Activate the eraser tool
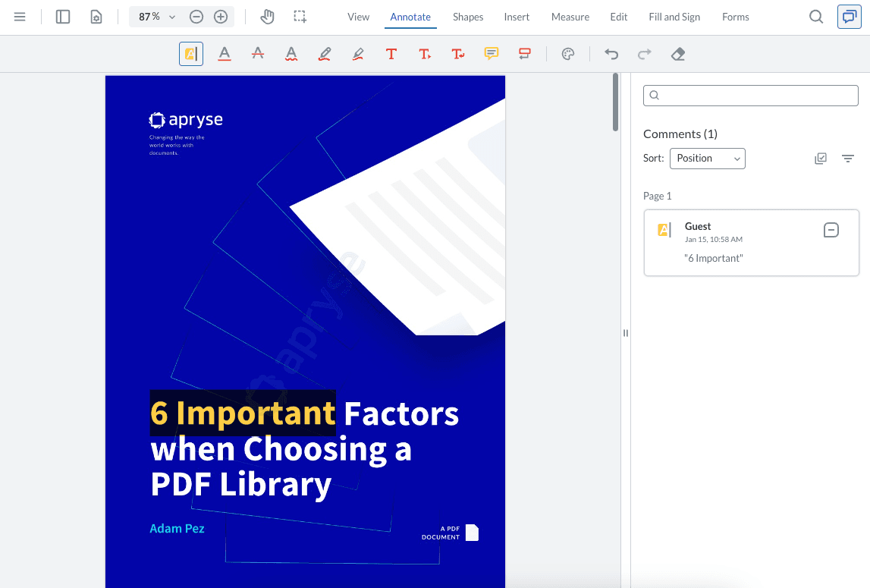 678,54
